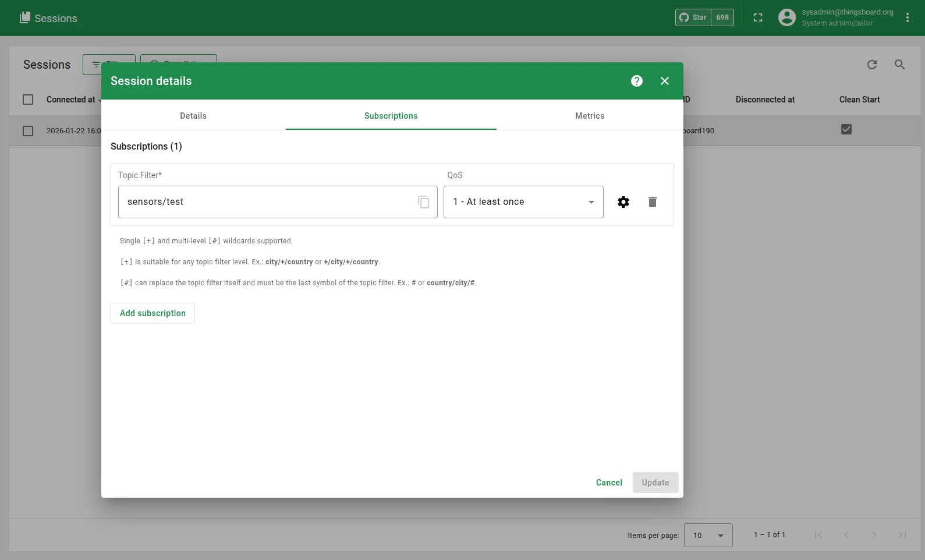925x560 pixels.
Task: Open the session details help icon
Action: point(637,81)
